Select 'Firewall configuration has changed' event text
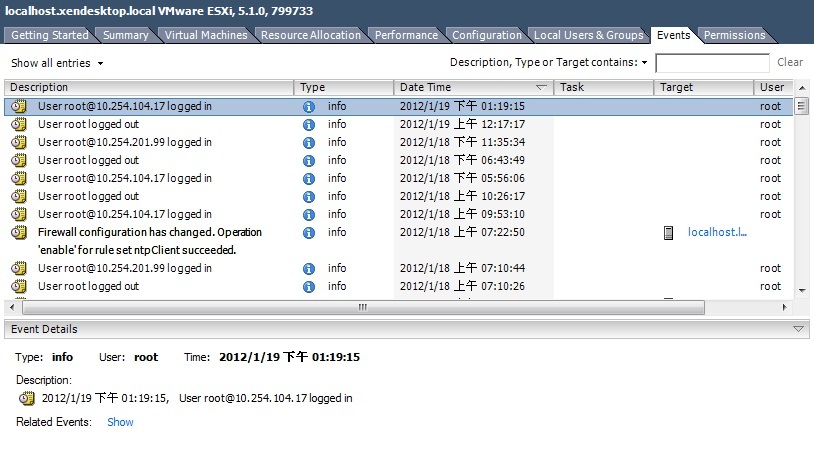The height and width of the screenshot is (473, 814). (x=150, y=241)
